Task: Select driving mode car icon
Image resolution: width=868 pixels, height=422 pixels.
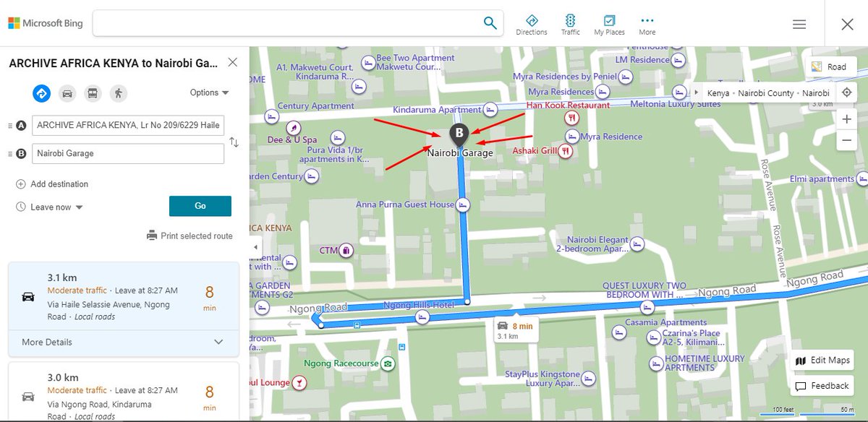Action: [x=67, y=93]
